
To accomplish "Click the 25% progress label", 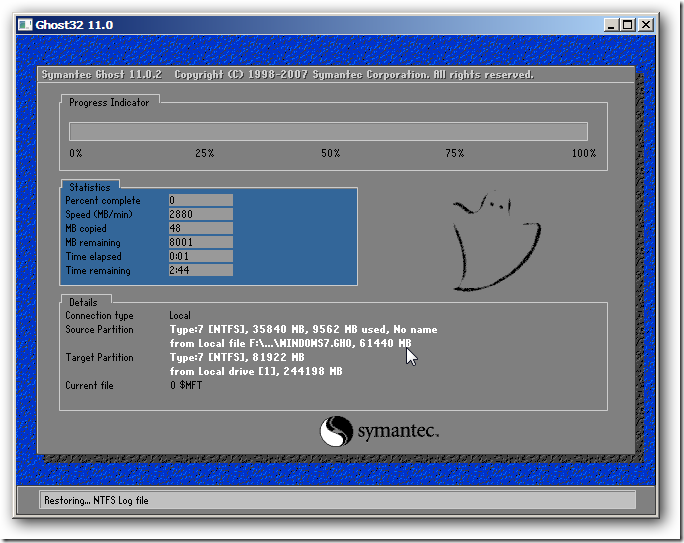I will click(x=205, y=153).
